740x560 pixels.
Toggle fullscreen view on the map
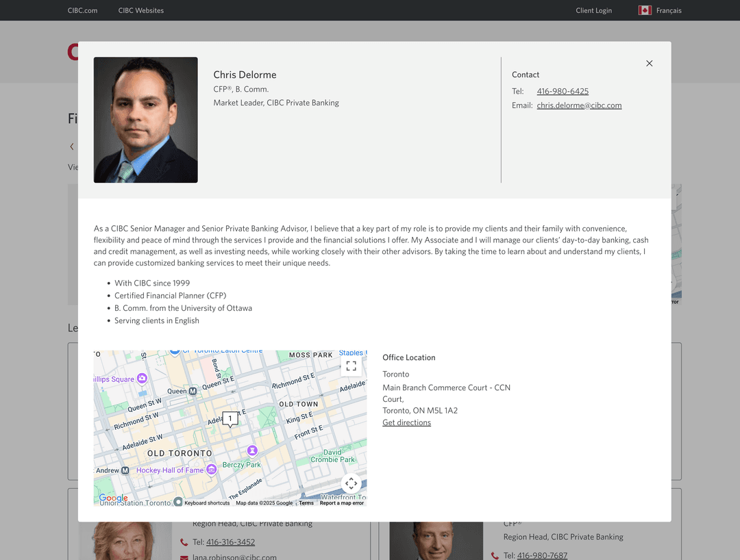(351, 366)
